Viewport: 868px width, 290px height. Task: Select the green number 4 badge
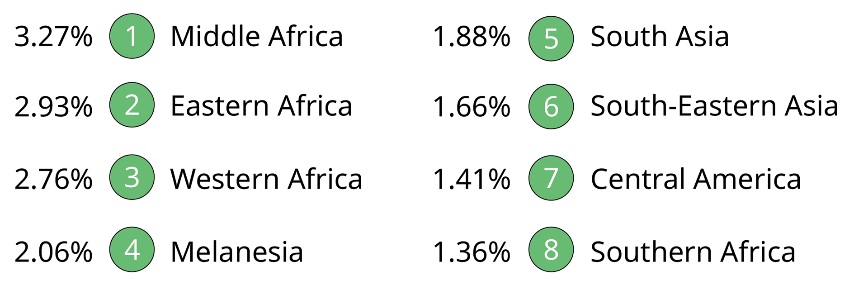tap(132, 249)
